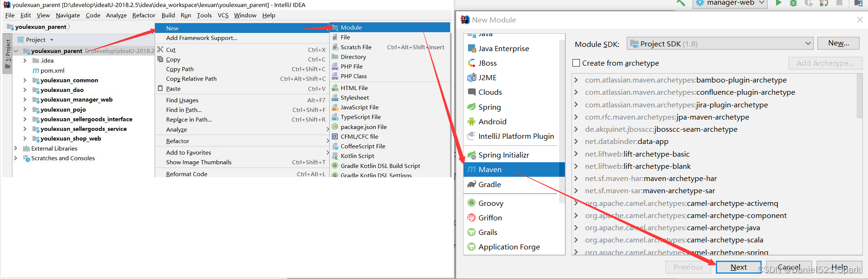Open the Module SDK dropdown

click(720, 44)
